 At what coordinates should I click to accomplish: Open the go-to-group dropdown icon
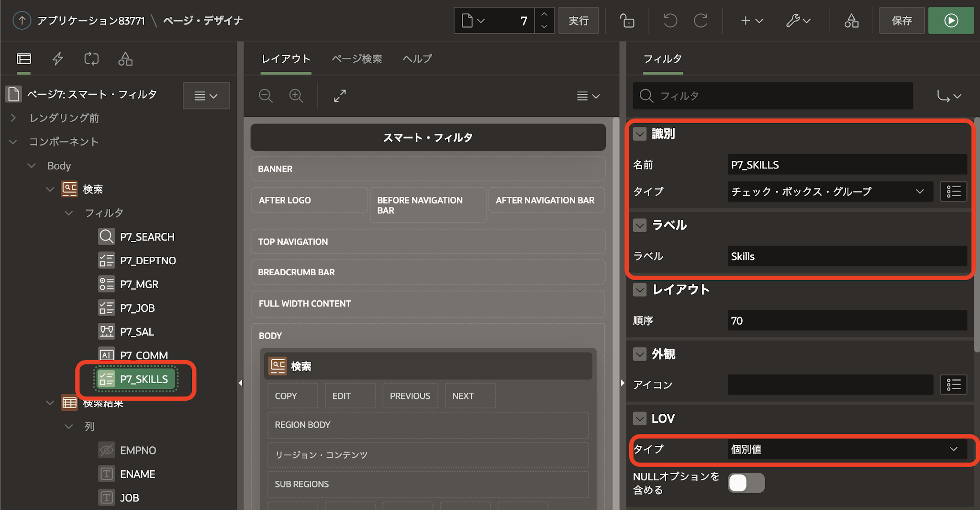(949, 96)
